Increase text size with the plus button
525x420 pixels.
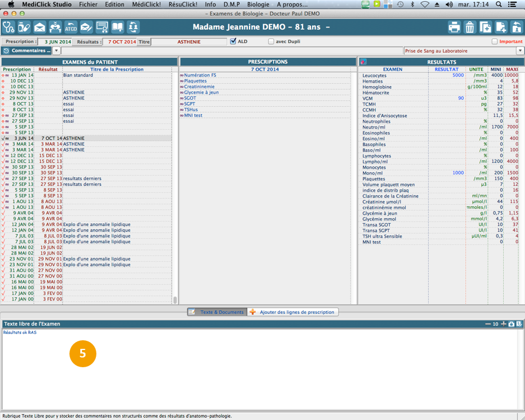click(x=503, y=324)
